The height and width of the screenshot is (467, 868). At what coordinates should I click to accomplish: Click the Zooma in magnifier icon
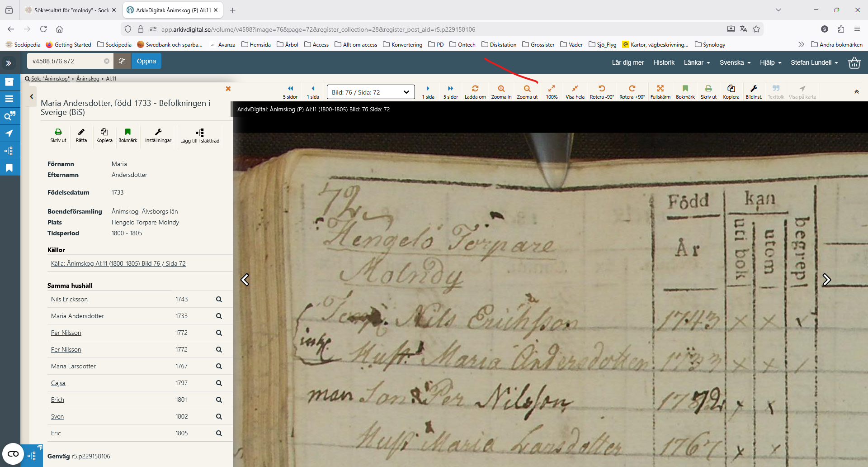point(501,89)
